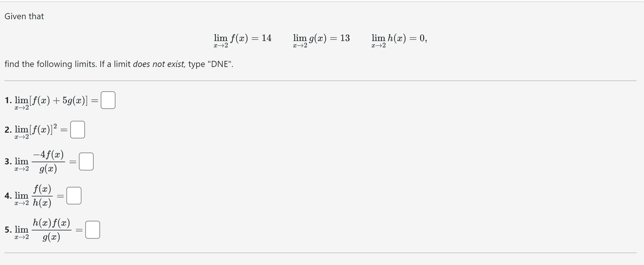Click the expression lim g(x) = 13
Image resolution: width=644 pixels, height=265 pixels.
pos(321,38)
